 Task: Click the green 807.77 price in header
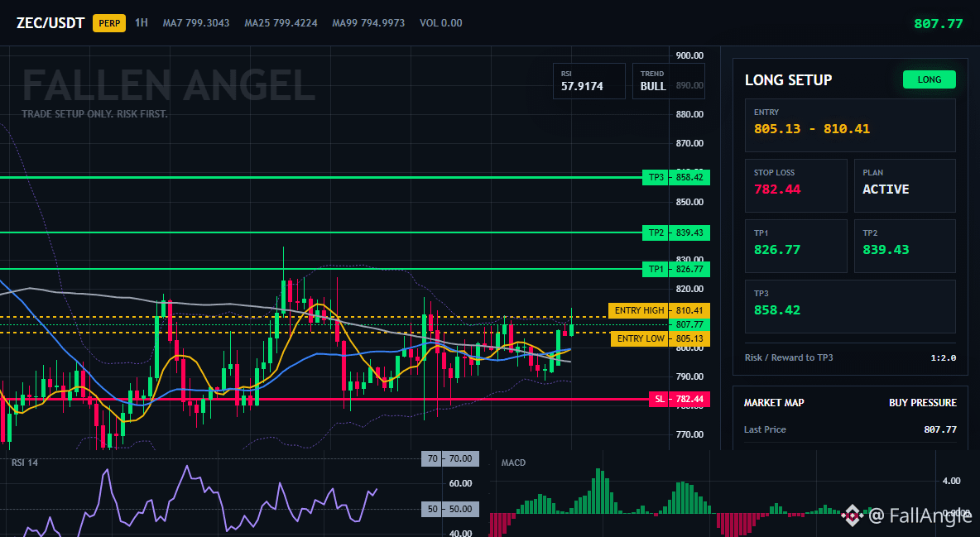point(938,24)
